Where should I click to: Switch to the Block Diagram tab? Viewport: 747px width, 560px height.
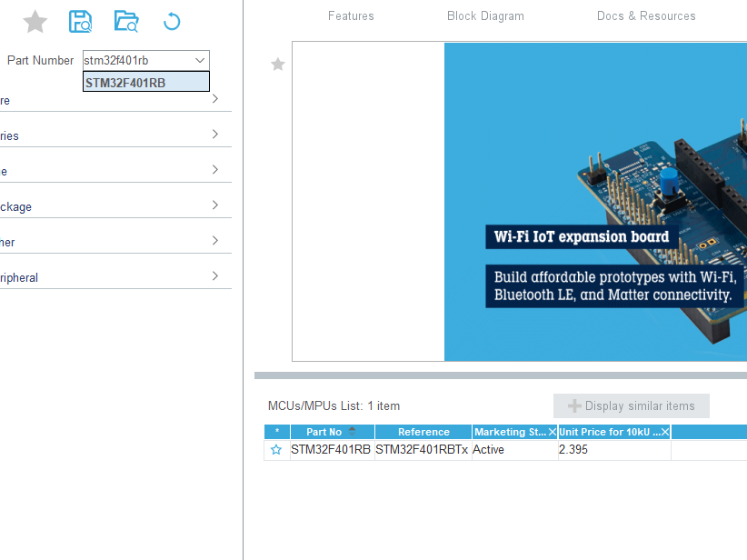(485, 15)
